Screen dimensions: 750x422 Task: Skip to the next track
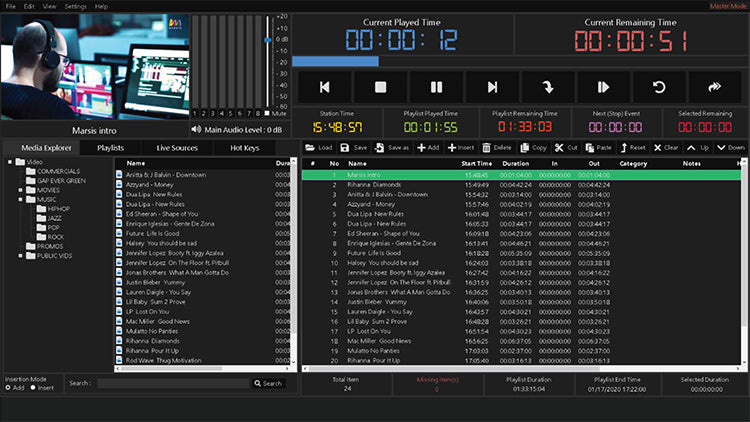tap(491, 87)
